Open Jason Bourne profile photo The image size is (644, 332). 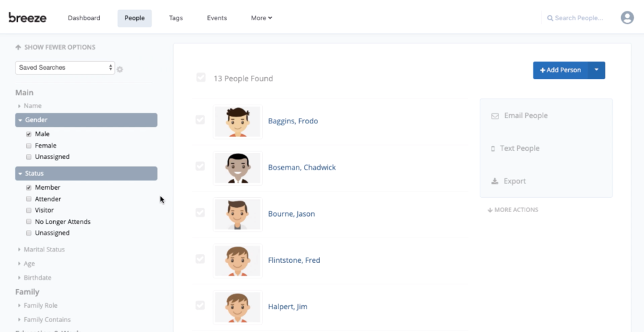click(237, 215)
